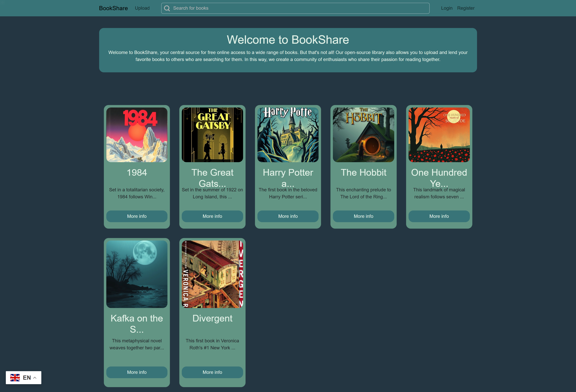
Task: Click the BookShare logo
Action: pyautogui.click(x=113, y=8)
